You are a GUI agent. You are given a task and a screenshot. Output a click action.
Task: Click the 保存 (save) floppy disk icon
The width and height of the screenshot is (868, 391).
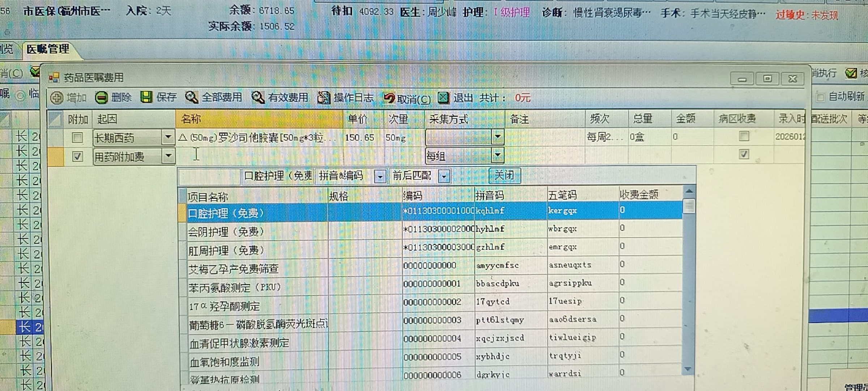[x=146, y=97]
